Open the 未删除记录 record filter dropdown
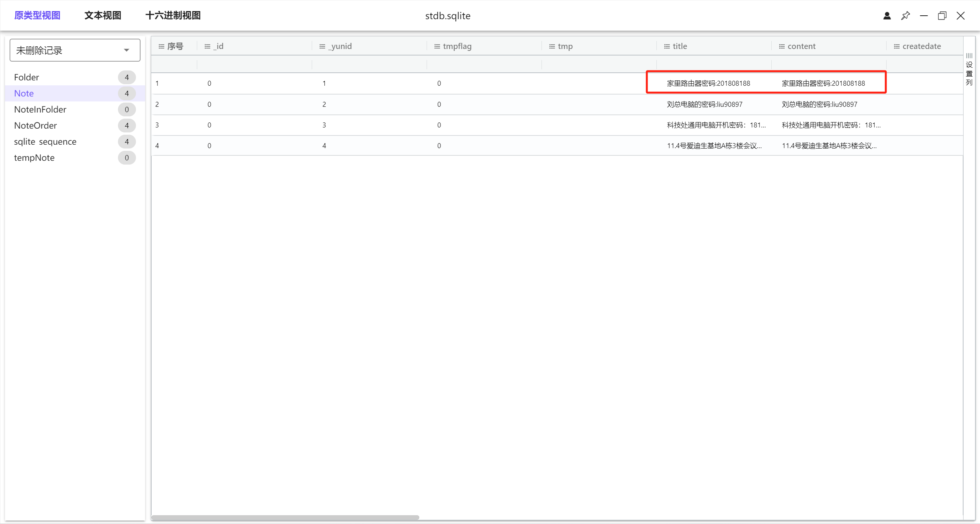 75,50
